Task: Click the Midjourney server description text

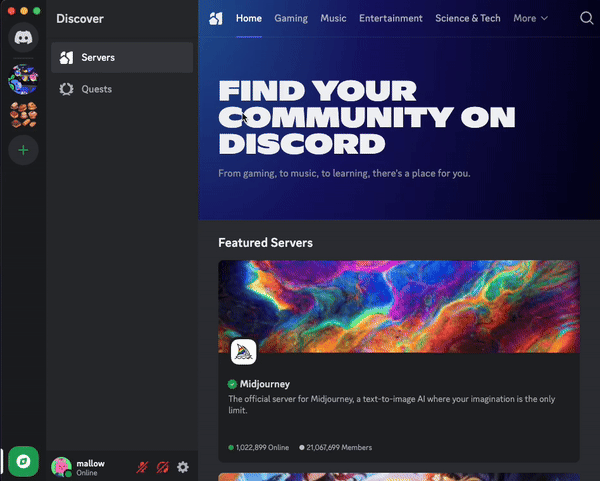Action: pos(391,404)
